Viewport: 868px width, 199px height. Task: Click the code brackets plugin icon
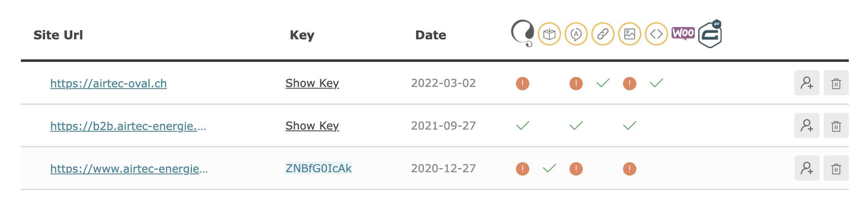click(656, 34)
